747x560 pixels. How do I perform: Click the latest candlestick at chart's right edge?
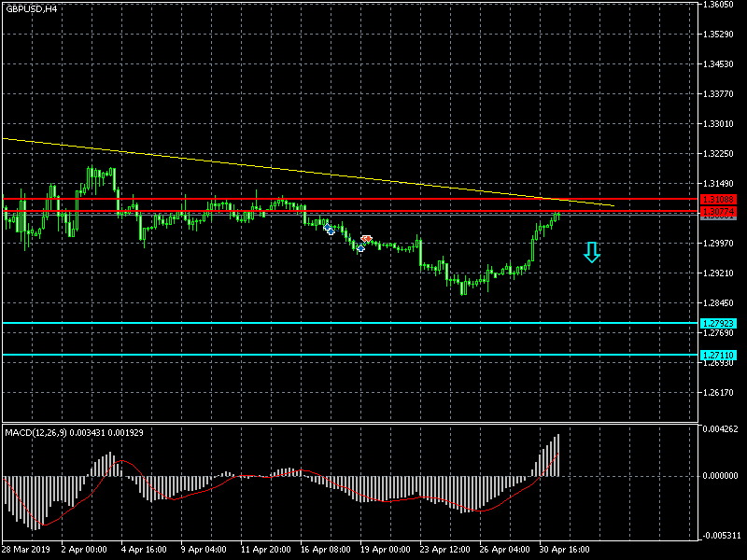click(x=558, y=216)
